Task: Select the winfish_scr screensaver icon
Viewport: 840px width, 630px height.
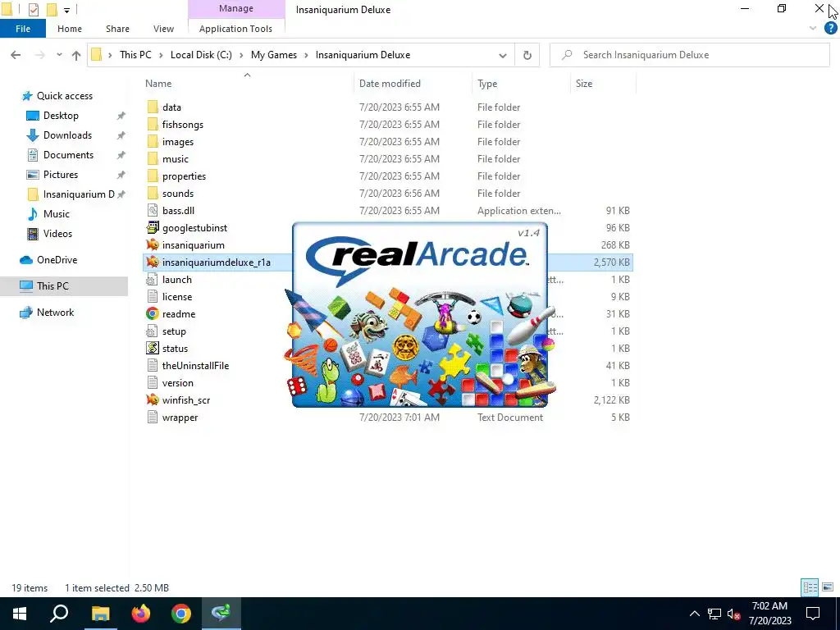Action: (153, 399)
